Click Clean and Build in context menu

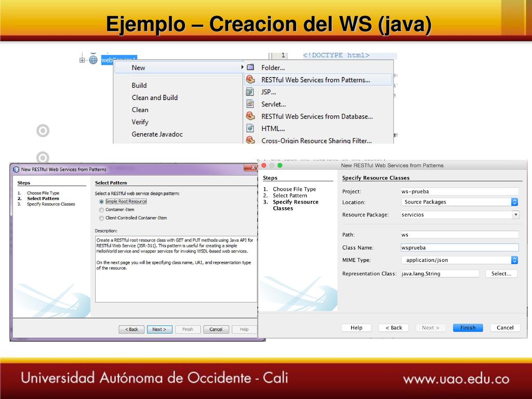tap(155, 97)
